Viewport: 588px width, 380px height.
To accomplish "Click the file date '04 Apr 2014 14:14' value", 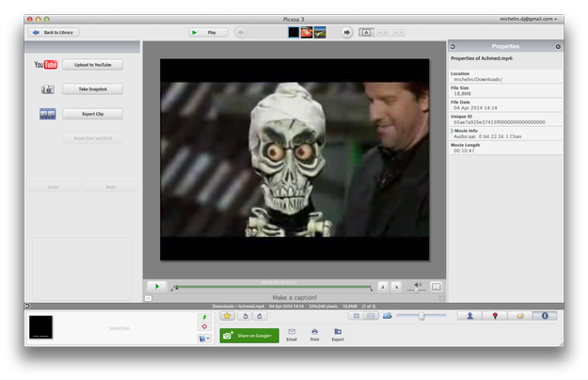I will click(x=475, y=108).
